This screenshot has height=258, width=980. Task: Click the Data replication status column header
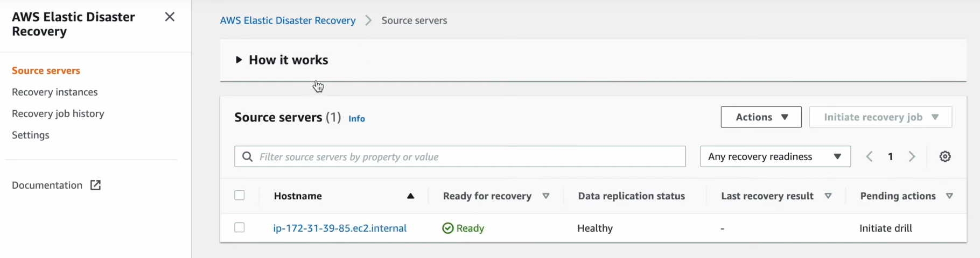pos(631,196)
